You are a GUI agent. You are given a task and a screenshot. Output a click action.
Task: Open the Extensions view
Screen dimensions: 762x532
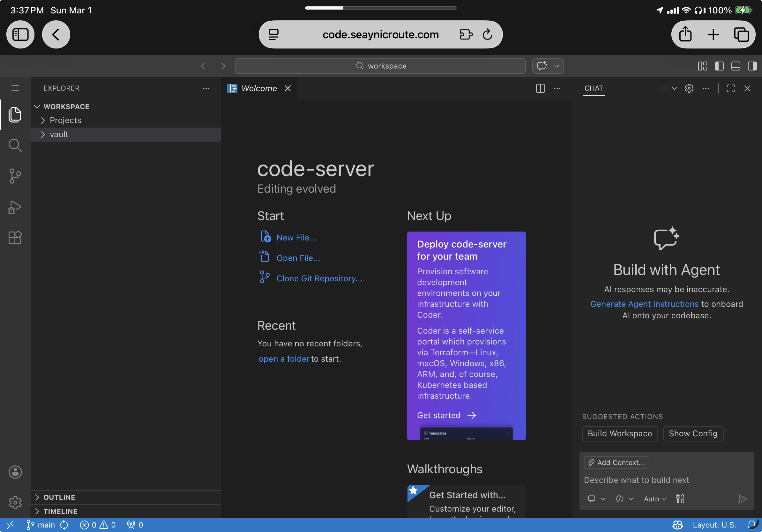click(15, 238)
